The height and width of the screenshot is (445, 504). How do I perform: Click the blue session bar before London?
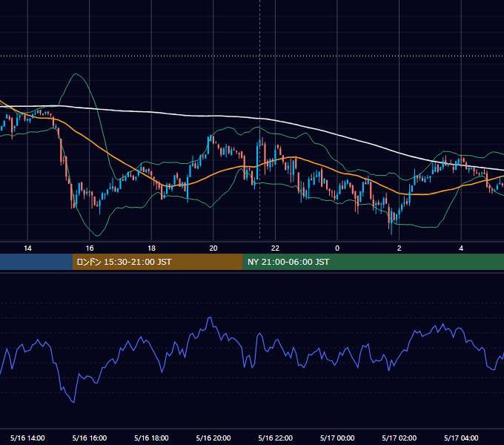[36, 262]
